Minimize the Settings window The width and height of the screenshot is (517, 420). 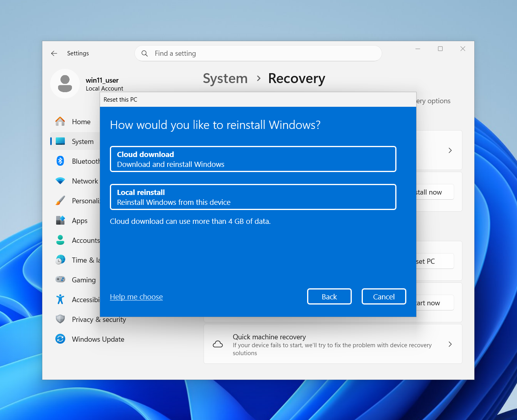pos(418,49)
